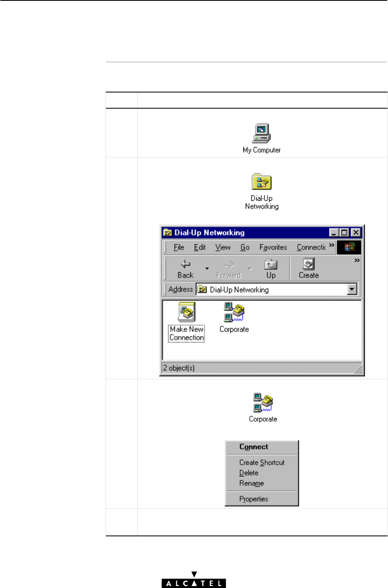The height and width of the screenshot is (588, 388).
Task: Open the Dial-Up Networking folder icon
Action: tap(261, 191)
